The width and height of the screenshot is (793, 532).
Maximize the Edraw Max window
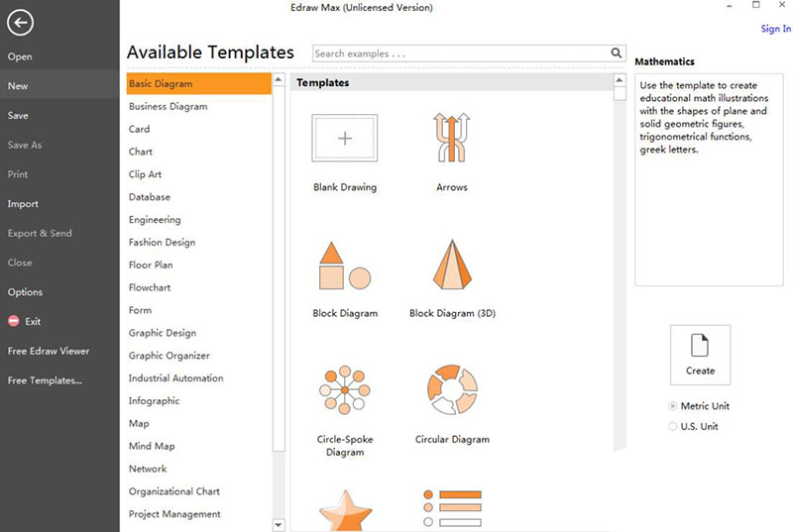[x=755, y=5]
